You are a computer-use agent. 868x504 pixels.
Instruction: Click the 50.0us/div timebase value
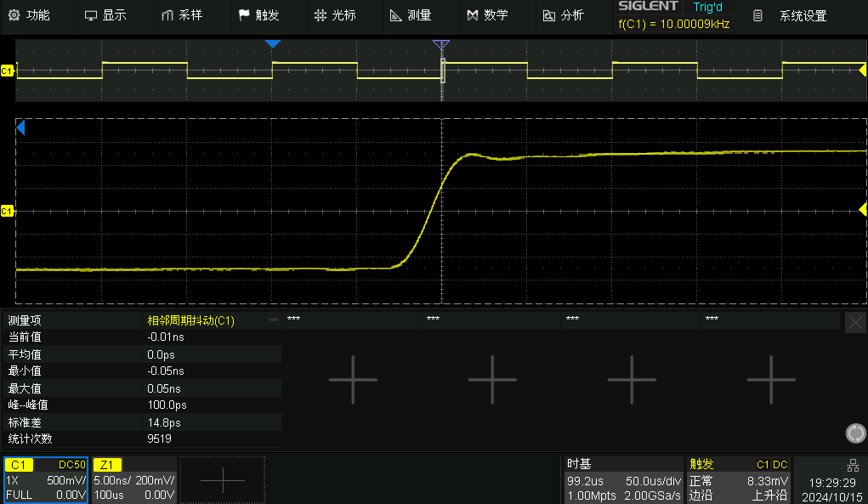(x=653, y=481)
